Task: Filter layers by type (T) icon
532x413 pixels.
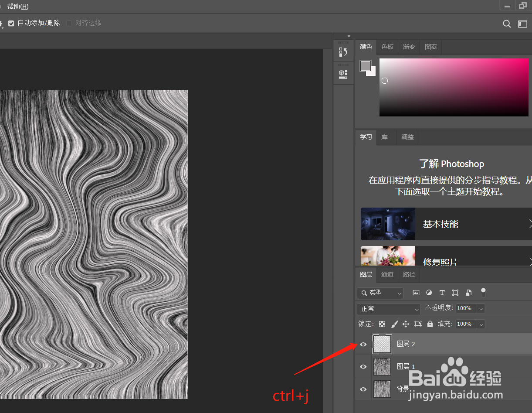Action: coord(442,293)
